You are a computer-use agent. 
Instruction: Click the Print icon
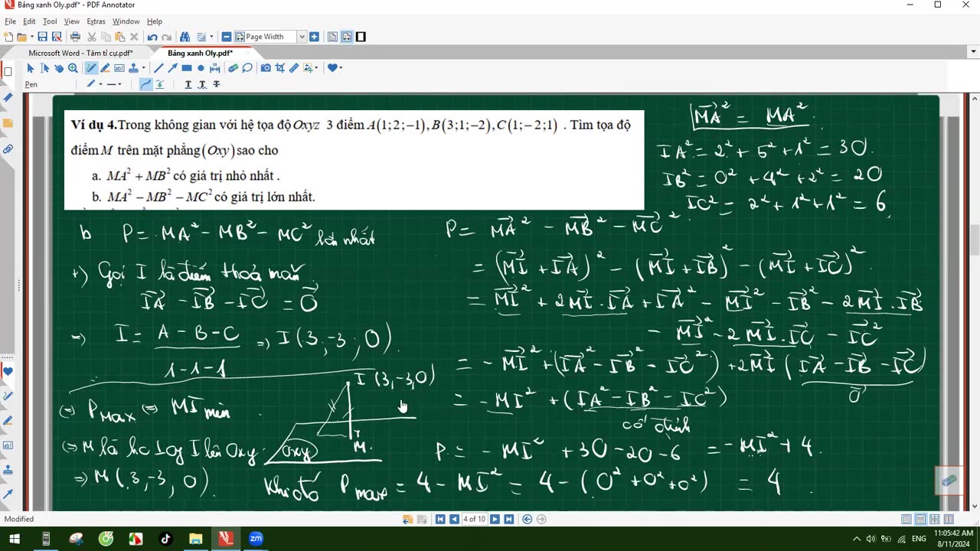tap(75, 37)
